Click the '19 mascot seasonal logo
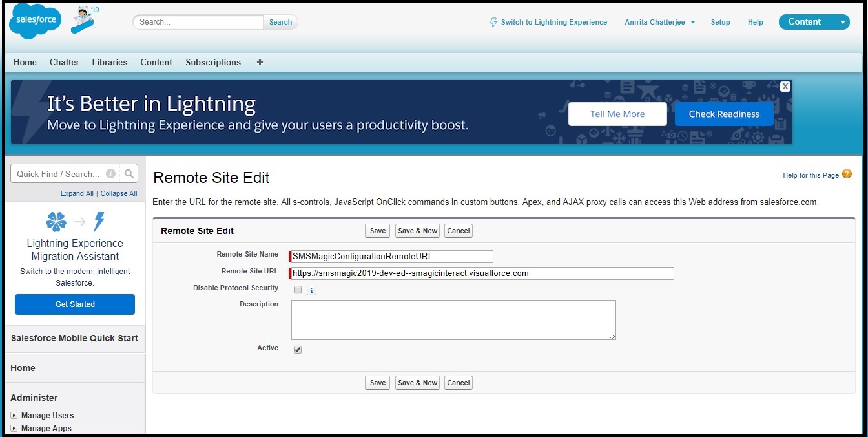 [84, 19]
